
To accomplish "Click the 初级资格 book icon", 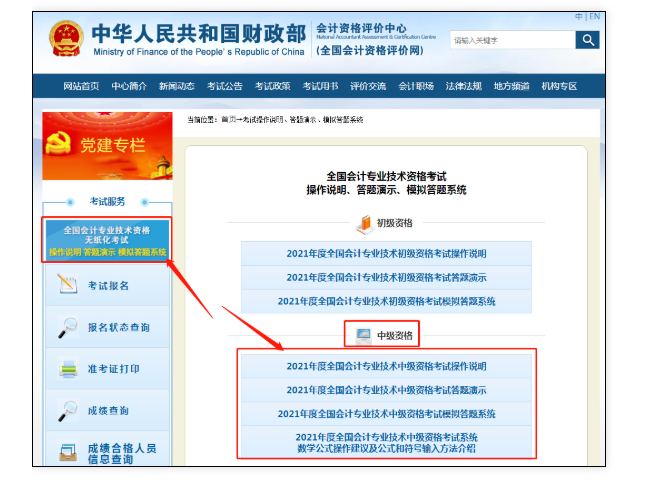I will click(365, 224).
